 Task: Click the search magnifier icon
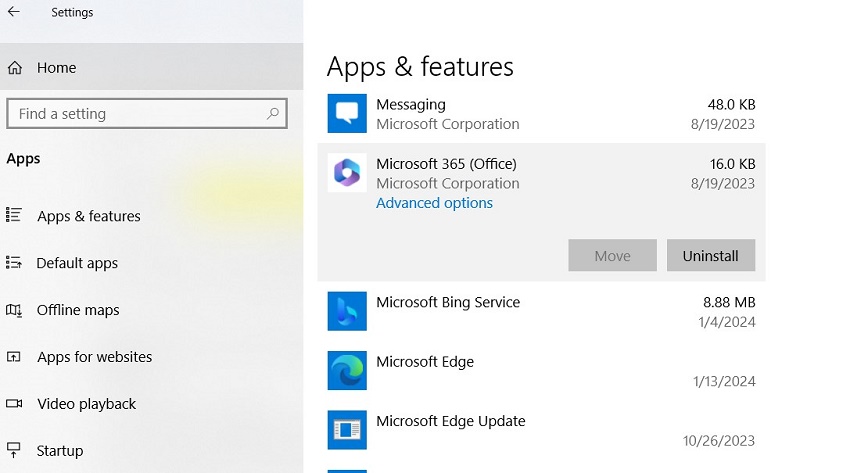click(273, 113)
